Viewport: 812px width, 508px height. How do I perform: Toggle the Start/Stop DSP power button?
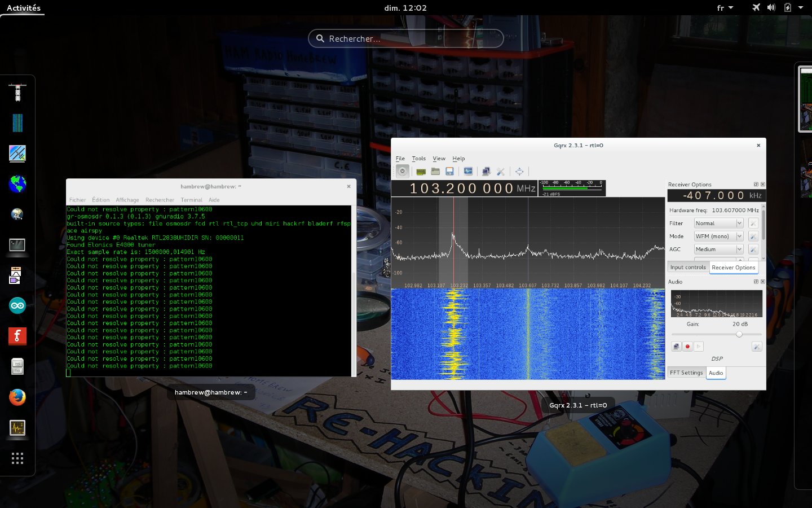pyautogui.click(x=402, y=171)
